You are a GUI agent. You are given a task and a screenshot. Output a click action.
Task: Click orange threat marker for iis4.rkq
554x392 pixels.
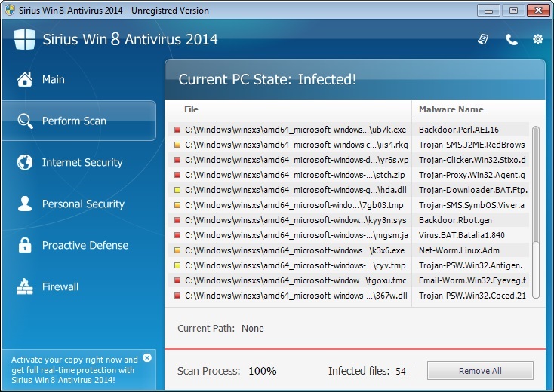coord(177,145)
